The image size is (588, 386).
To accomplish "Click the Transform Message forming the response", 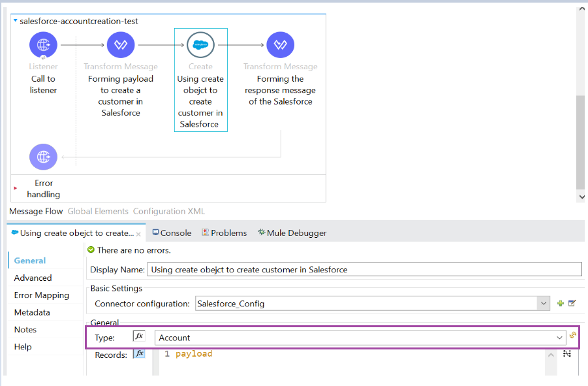I will pos(280,44).
